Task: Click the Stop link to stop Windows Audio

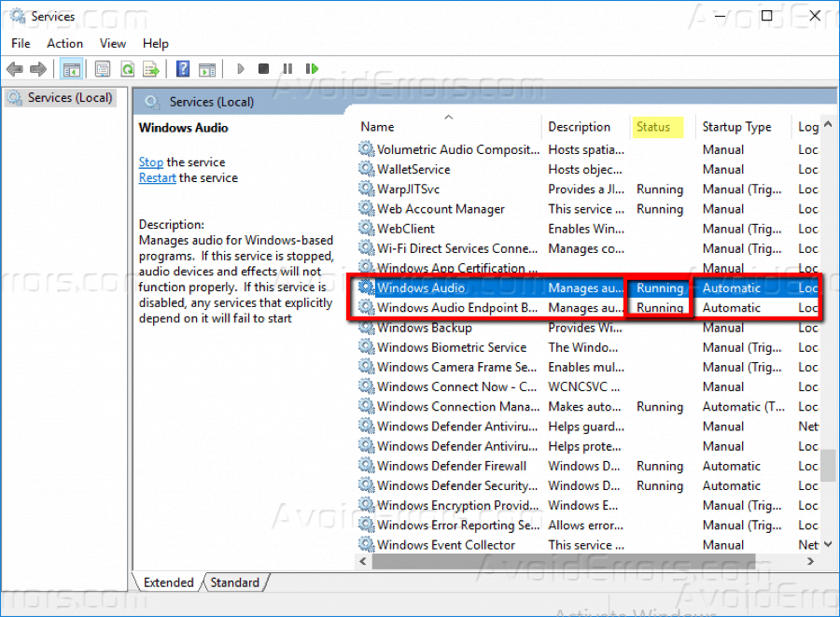Action: click(150, 161)
